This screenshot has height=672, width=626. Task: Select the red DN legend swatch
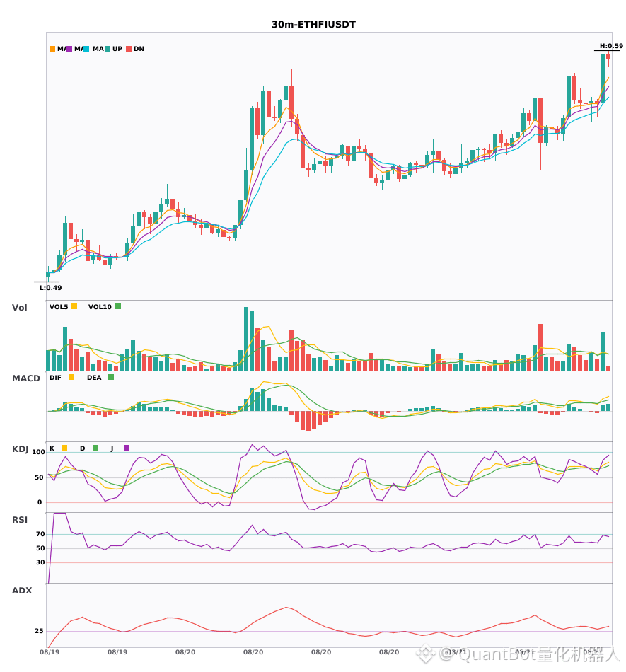(129, 49)
